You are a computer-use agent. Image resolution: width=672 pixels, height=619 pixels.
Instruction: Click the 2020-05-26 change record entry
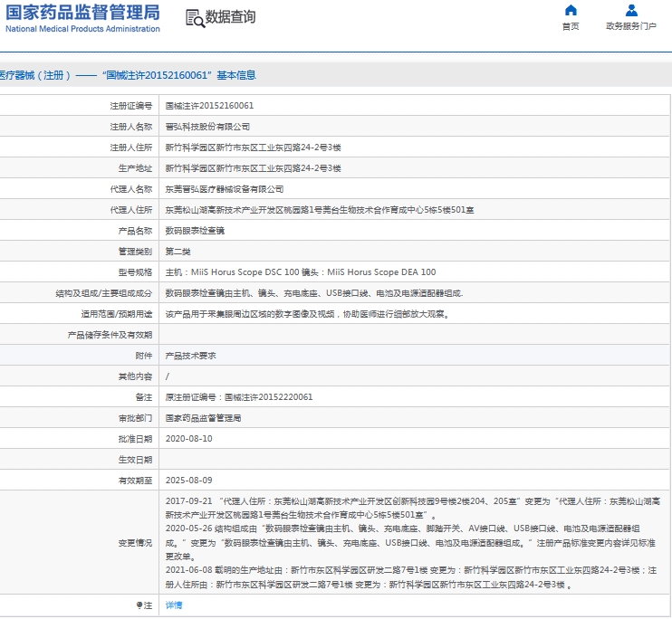pos(410,543)
